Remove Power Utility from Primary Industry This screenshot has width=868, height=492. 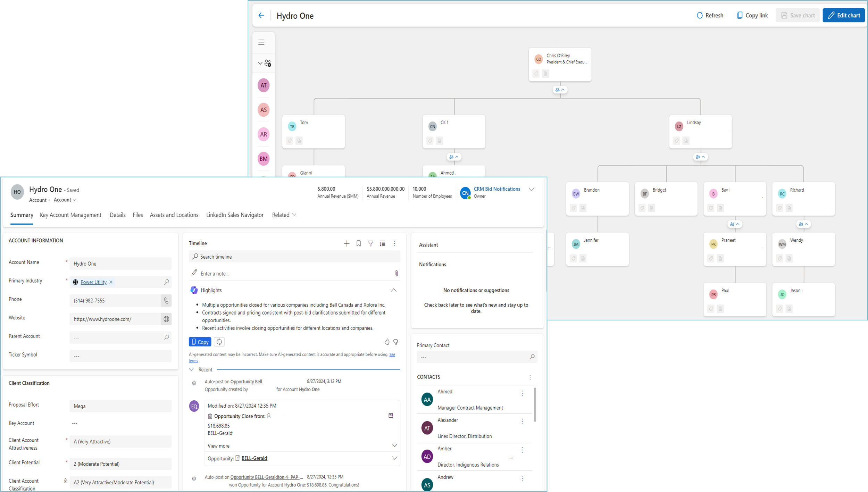point(111,282)
